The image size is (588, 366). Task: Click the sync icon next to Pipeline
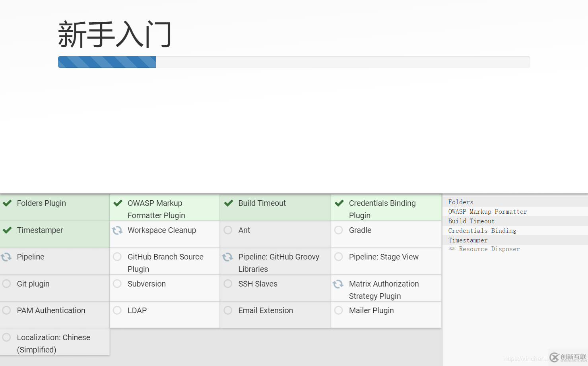[x=6, y=257]
